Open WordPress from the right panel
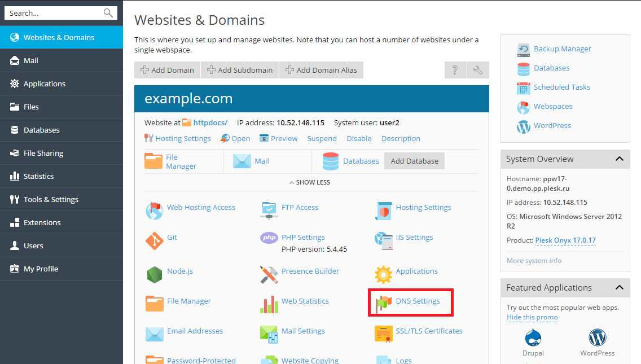Viewport: 641px width, 364px height. (x=552, y=125)
